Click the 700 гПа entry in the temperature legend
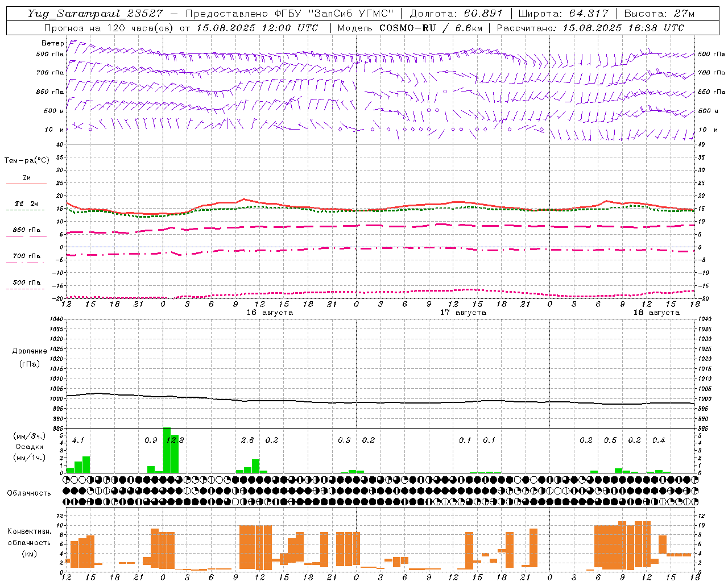728x582 pixels. (x=27, y=256)
